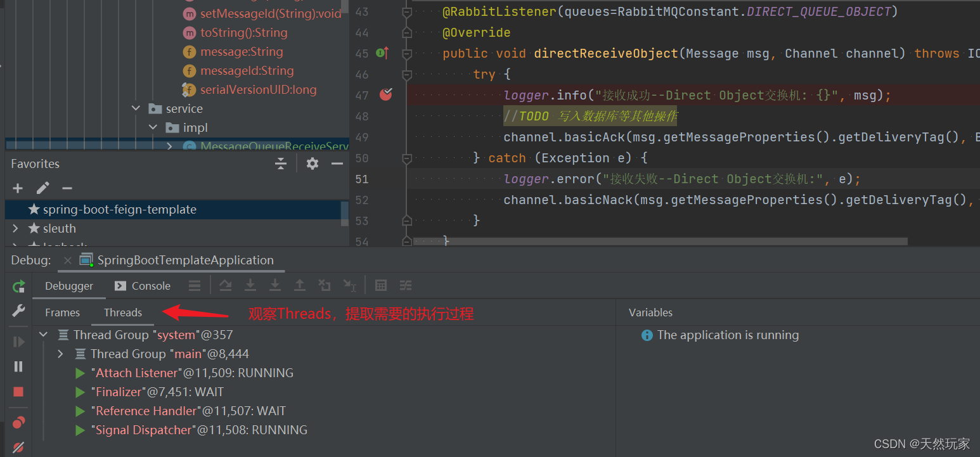Click the Step Out icon
This screenshot has height=457, width=980.
(x=299, y=286)
